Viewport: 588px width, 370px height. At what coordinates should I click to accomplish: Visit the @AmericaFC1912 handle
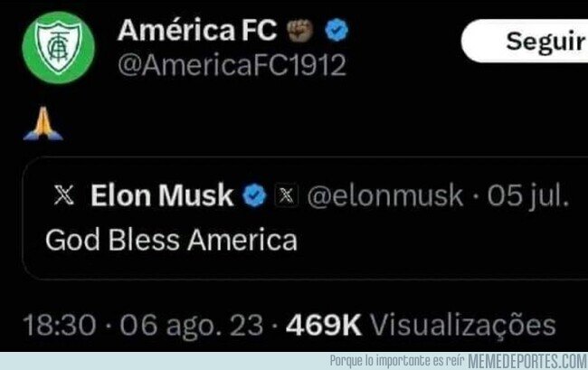(x=232, y=65)
